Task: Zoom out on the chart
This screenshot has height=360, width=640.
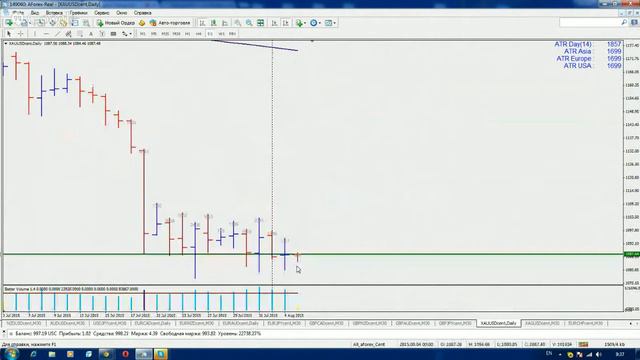Action: coord(249,23)
